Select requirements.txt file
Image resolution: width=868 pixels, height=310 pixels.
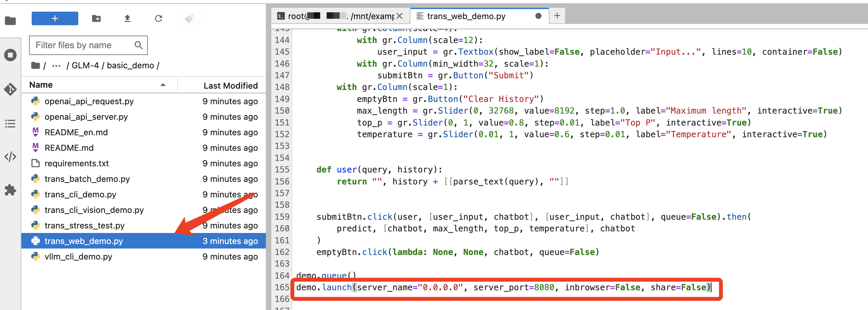pyautogui.click(x=144, y=163)
